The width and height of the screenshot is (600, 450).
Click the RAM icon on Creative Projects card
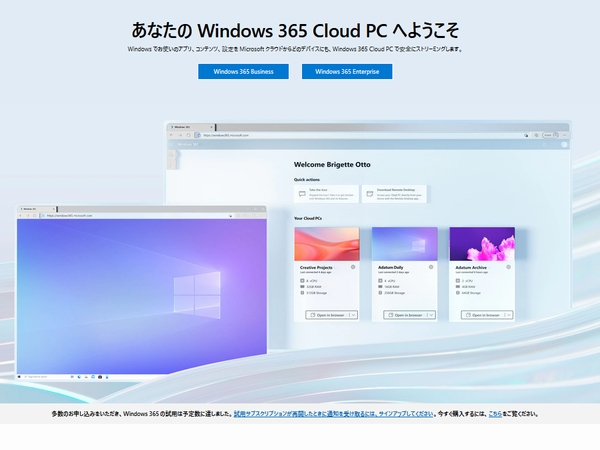click(x=302, y=287)
